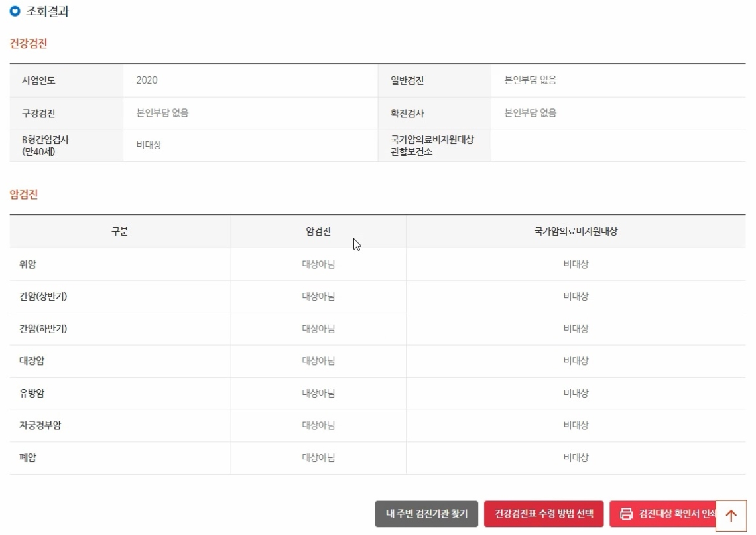Click the 암검진 column header

318,232
